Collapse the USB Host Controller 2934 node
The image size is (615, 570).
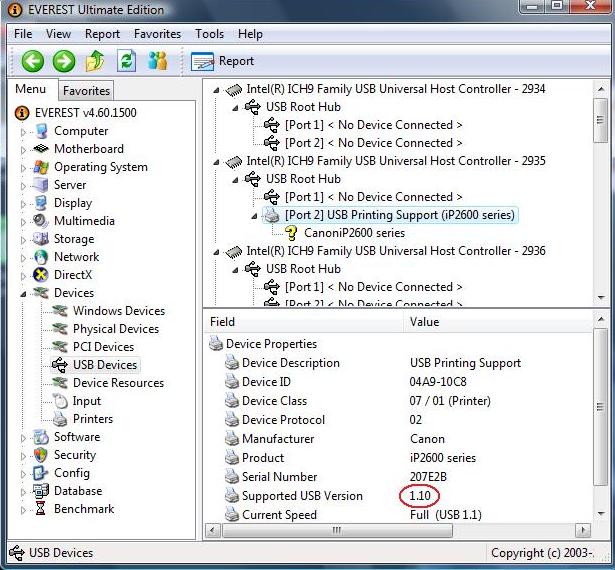216,91
